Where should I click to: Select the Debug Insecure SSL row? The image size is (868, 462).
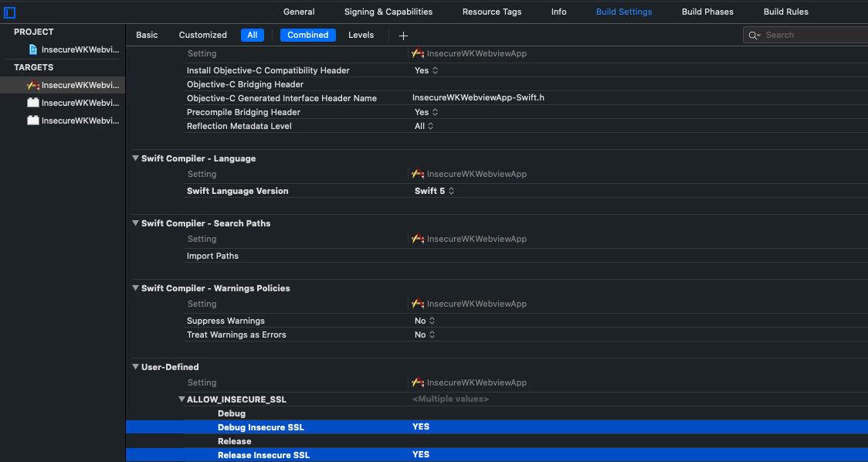pos(497,427)
